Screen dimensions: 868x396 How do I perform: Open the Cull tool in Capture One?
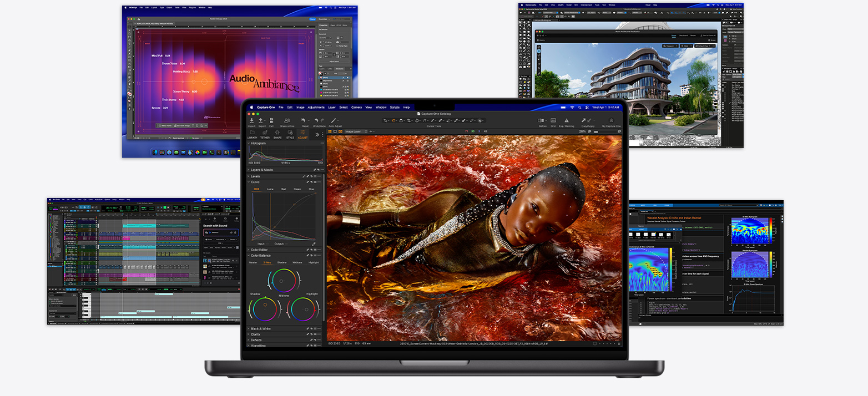271,120
